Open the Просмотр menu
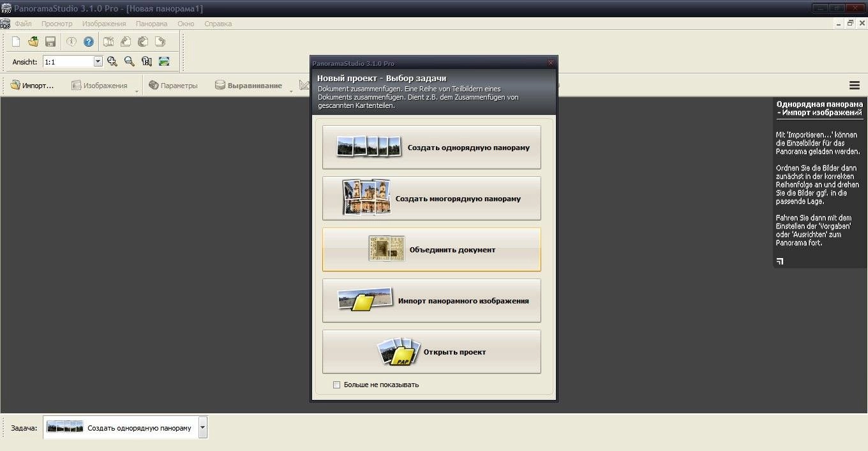This screenshot has width=868, height=451. pos(57,24)
